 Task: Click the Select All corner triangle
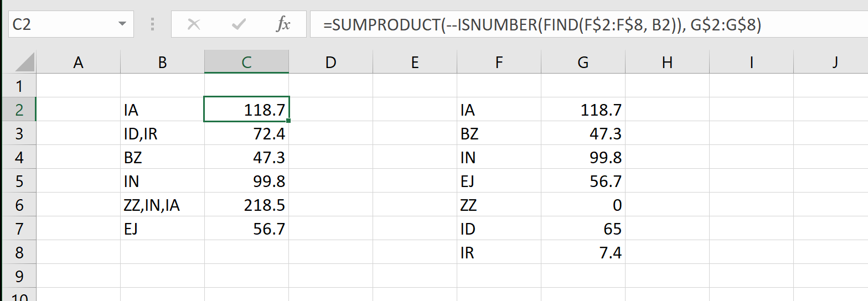(24, 62)
